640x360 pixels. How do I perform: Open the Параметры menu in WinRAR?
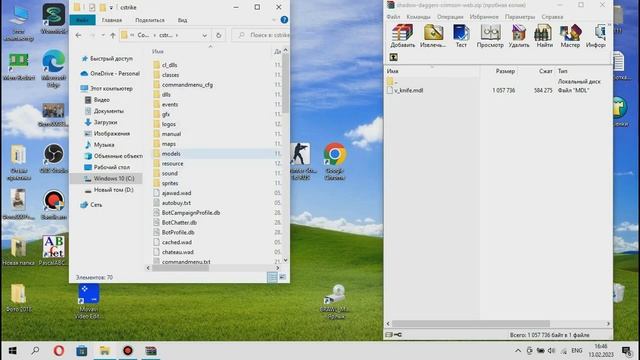[520, 17]
